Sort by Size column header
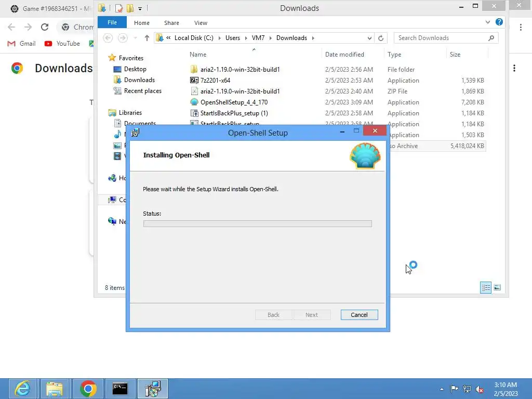 455,54
